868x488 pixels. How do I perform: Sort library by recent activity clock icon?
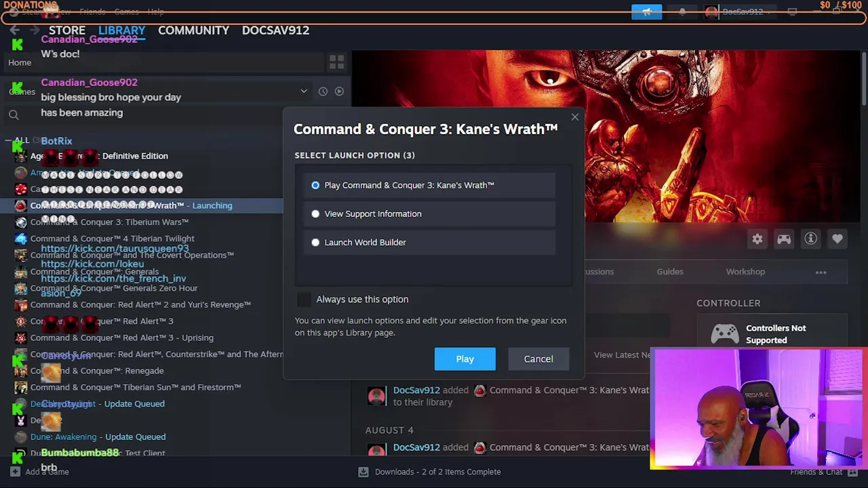click(x=323, y=91)
